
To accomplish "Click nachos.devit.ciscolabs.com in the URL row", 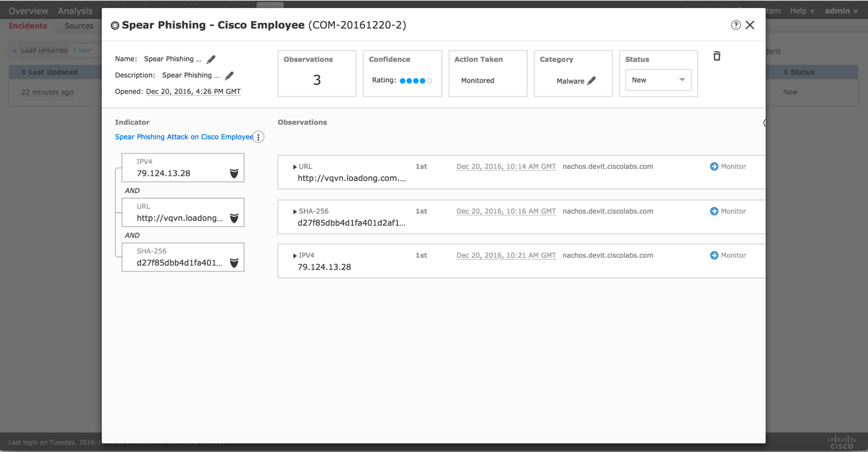I will point(608,167).
